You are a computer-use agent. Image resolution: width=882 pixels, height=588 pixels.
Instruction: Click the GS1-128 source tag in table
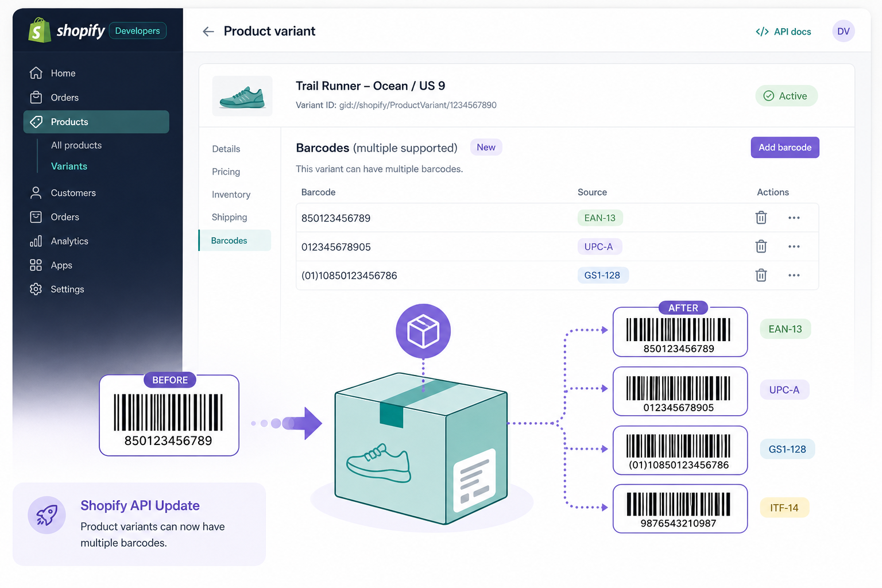[x=602, y=275]
